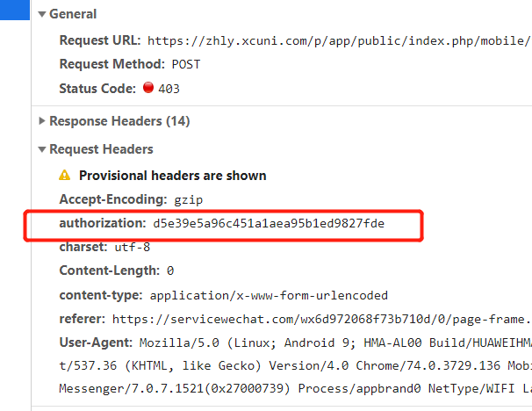Click the POST request method value
532x411 pixels.
coord(186,64)
